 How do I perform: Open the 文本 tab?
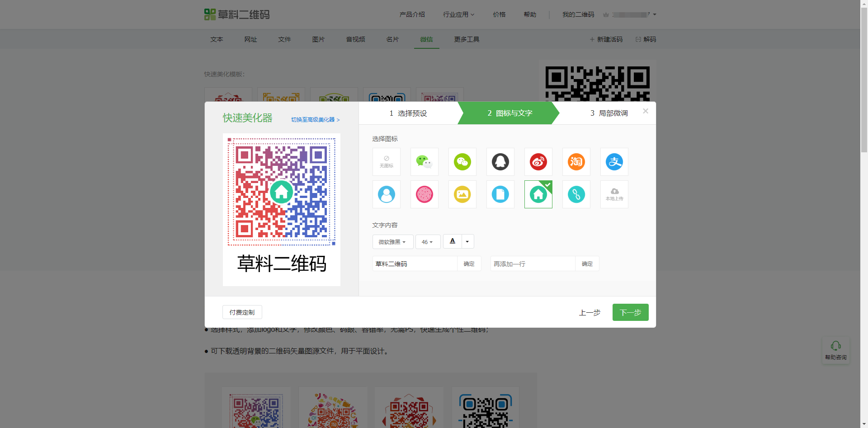[x=217, y=39]
